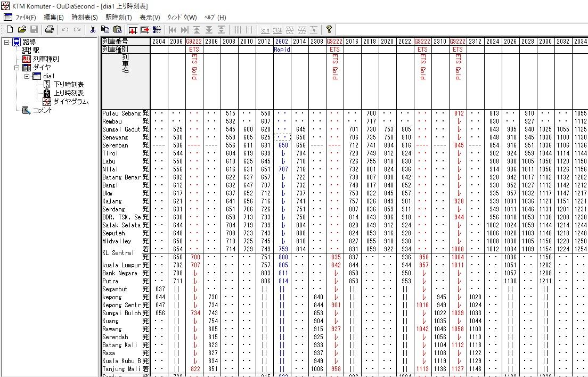Click the Copy toolbar icon

click(x=105, y=30)
